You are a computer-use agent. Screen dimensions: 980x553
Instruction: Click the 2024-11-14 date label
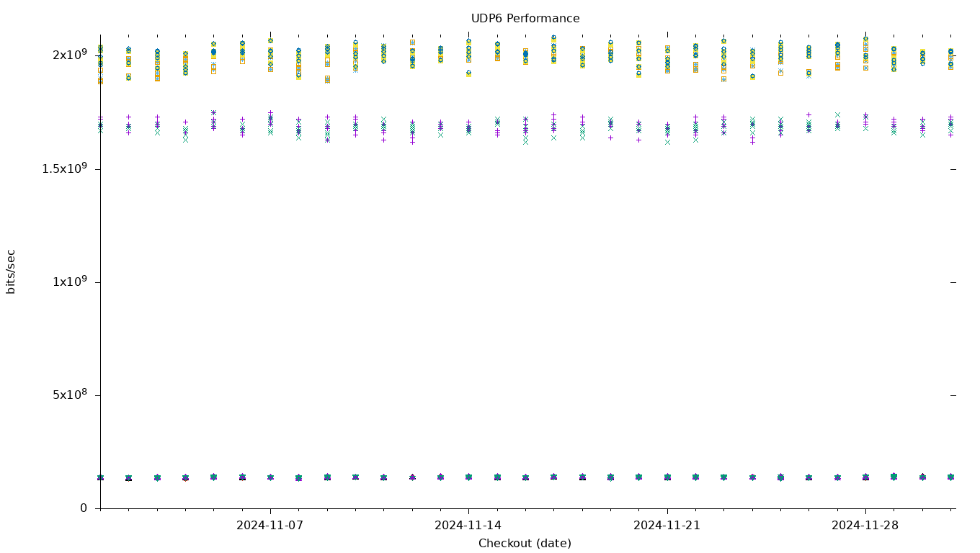pyautogui.click(x=468, y=525)
